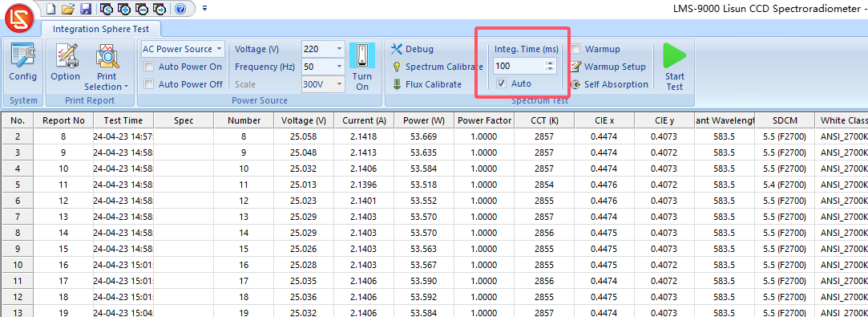The image size is (868, 317).
Task: Click the CCT (K) column header
Action: (545, 120)
